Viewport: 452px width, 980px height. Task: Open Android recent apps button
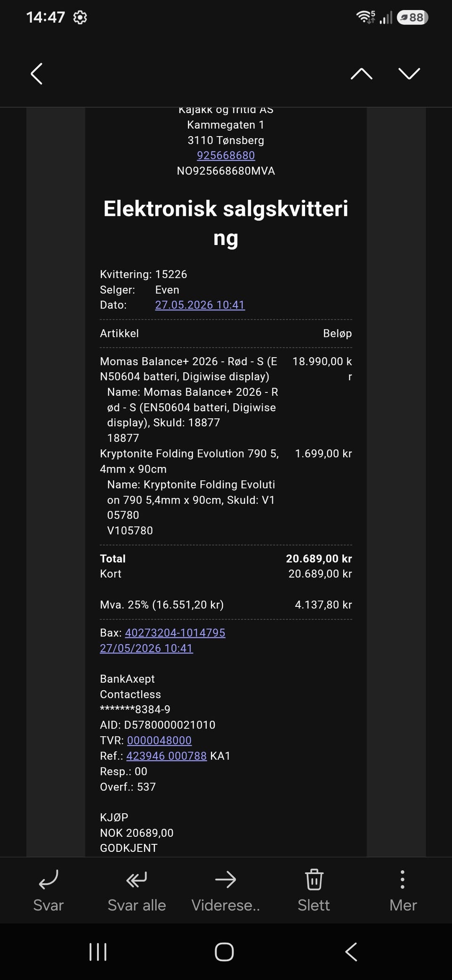coord(98,952)
